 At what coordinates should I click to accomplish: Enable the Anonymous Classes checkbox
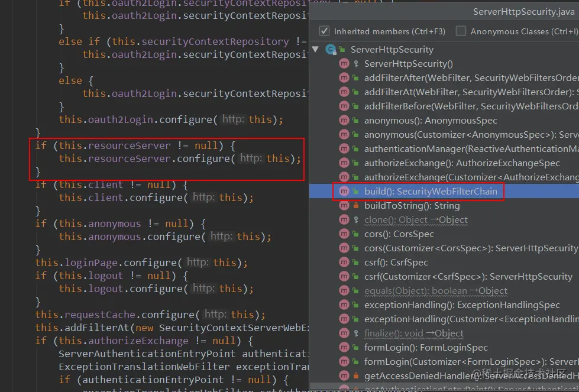click(461, 31)
